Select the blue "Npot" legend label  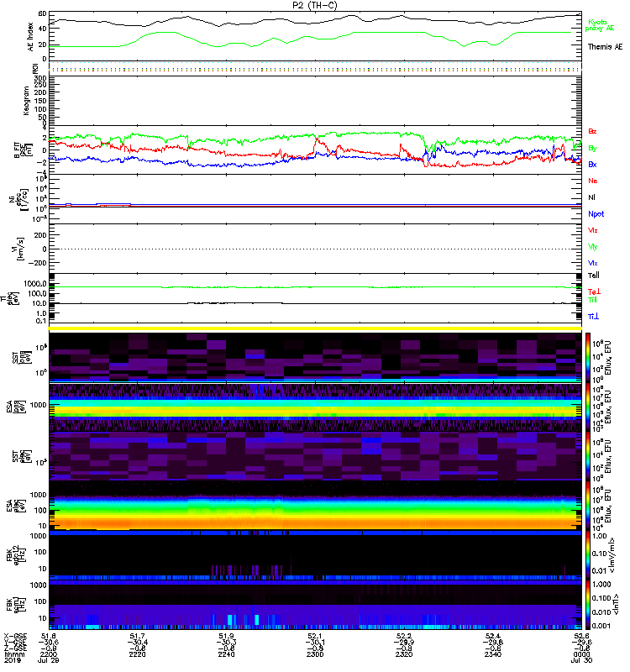596,214
